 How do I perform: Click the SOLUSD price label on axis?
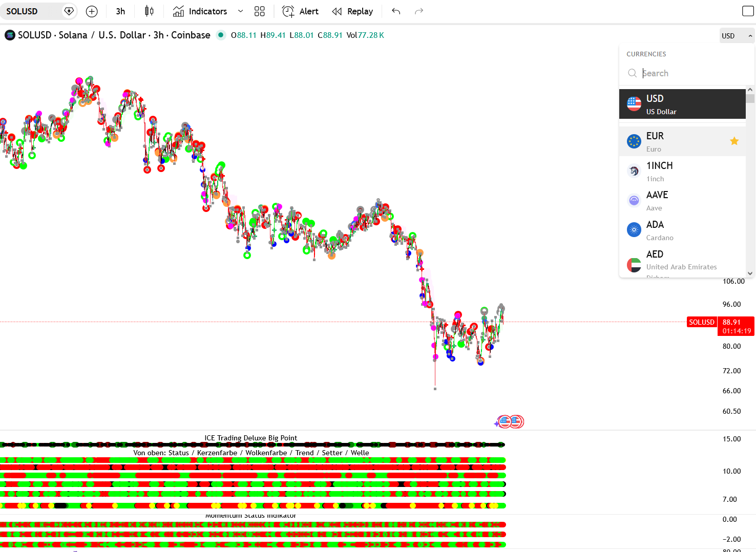(701, 322)
